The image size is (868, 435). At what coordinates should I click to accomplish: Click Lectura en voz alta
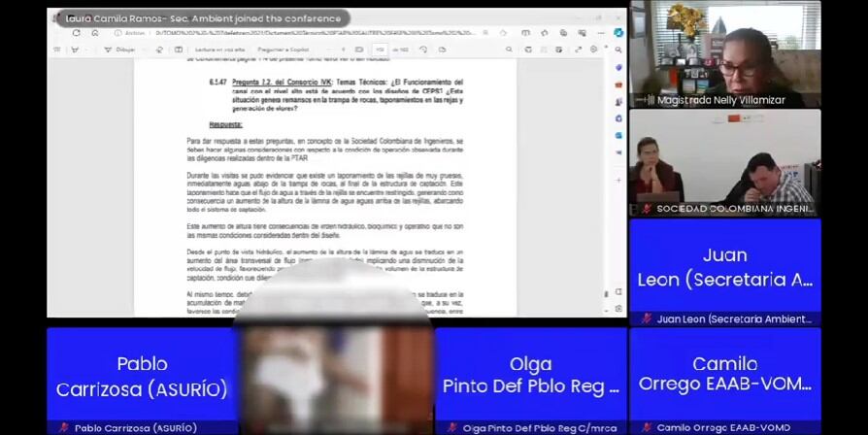click(219, 50)
